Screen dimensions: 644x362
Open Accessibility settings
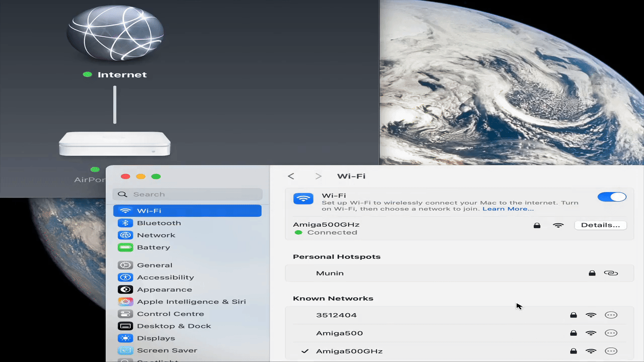point(165,277)
